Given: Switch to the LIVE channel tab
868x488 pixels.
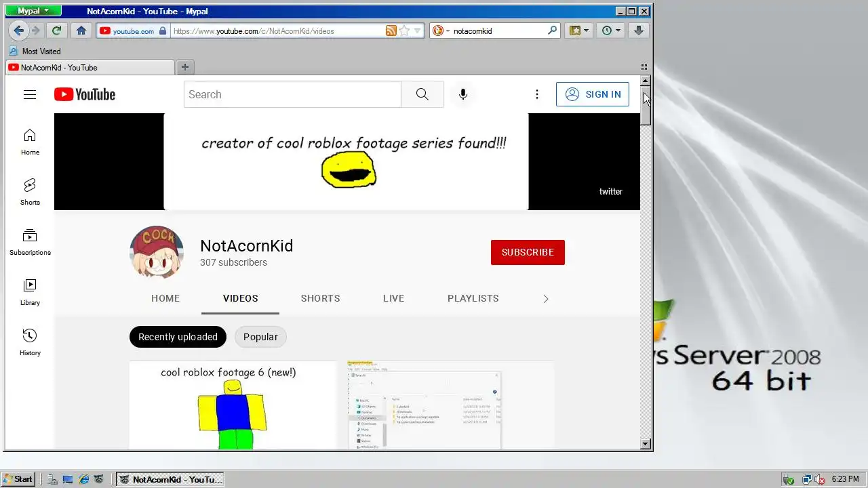Looking at the screenshot, I should tap(393, 298).
